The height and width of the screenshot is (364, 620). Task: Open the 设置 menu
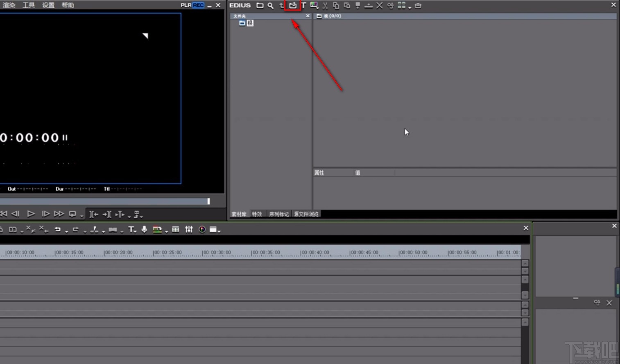pyautogui.click(x=48, y=5)
